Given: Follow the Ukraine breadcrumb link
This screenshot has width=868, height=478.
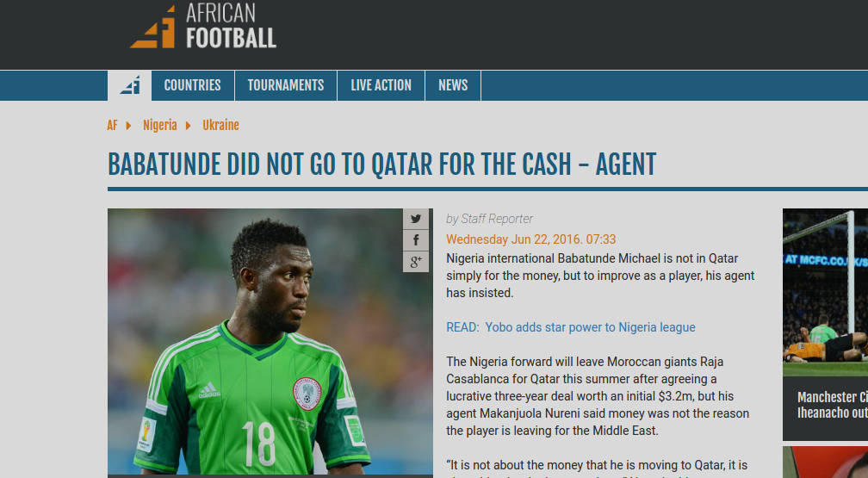Looking at the screenshot, I should click(220, 125).
